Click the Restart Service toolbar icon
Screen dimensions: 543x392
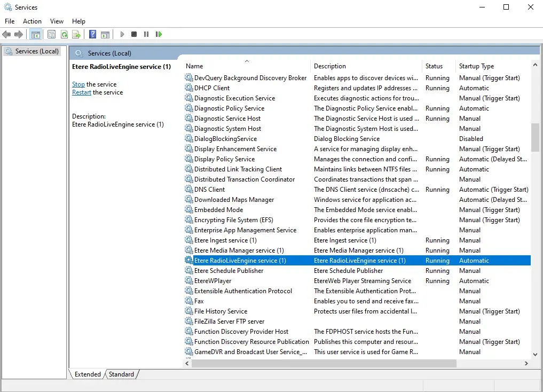tap(159, 35)
